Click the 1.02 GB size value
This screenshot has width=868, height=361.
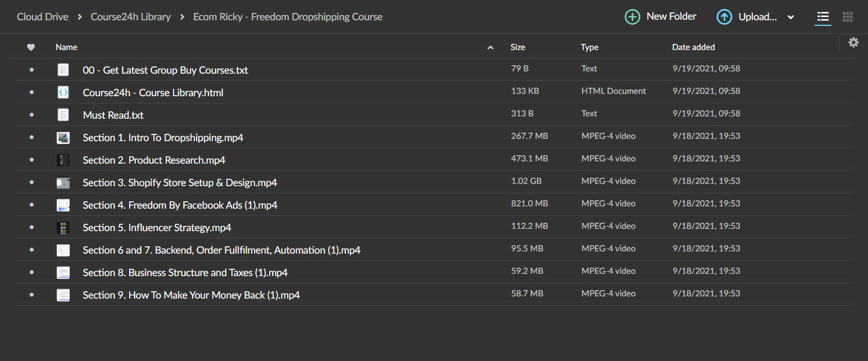[527, 181]
